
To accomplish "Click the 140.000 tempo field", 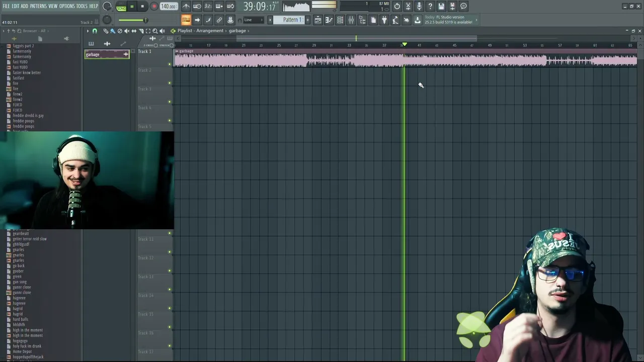I will (168, 7).
